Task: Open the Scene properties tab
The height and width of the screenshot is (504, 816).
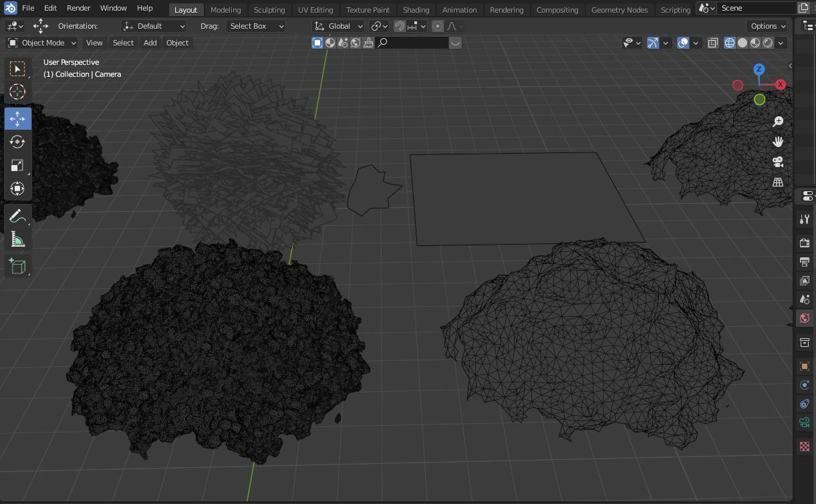Action: [x=805, y=299]
